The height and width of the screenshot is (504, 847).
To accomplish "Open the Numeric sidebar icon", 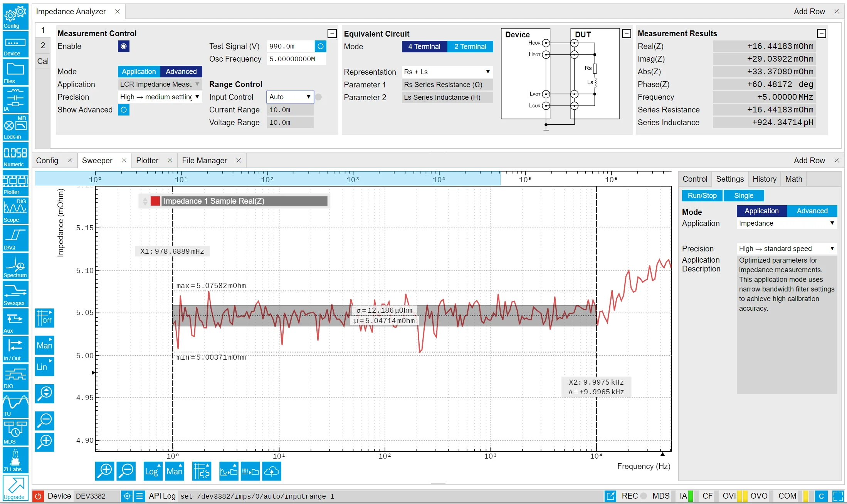I will point(15,155).
